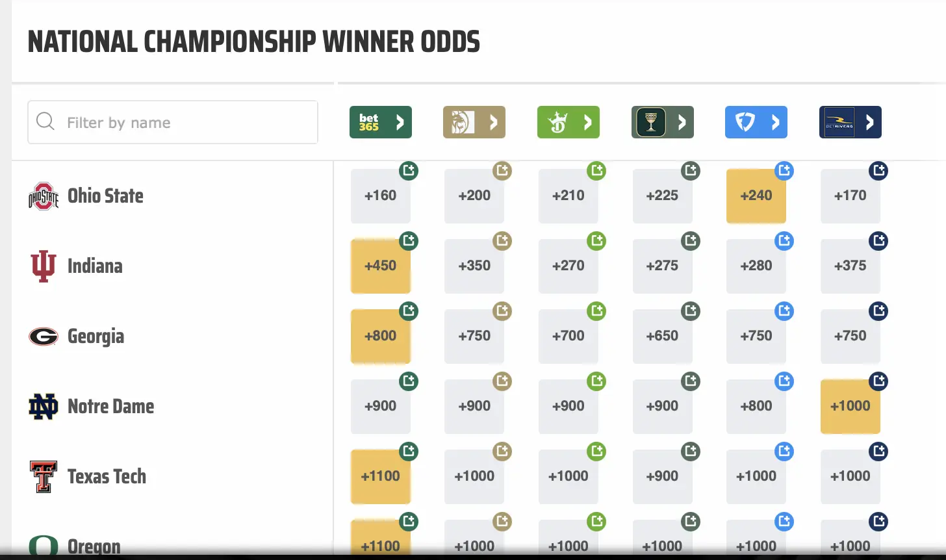Open the DraftKings crown sportsbook button
Image resolution: width=946 pixels, height=560 pixels.
pyautogui.click(x=568, y=122)
